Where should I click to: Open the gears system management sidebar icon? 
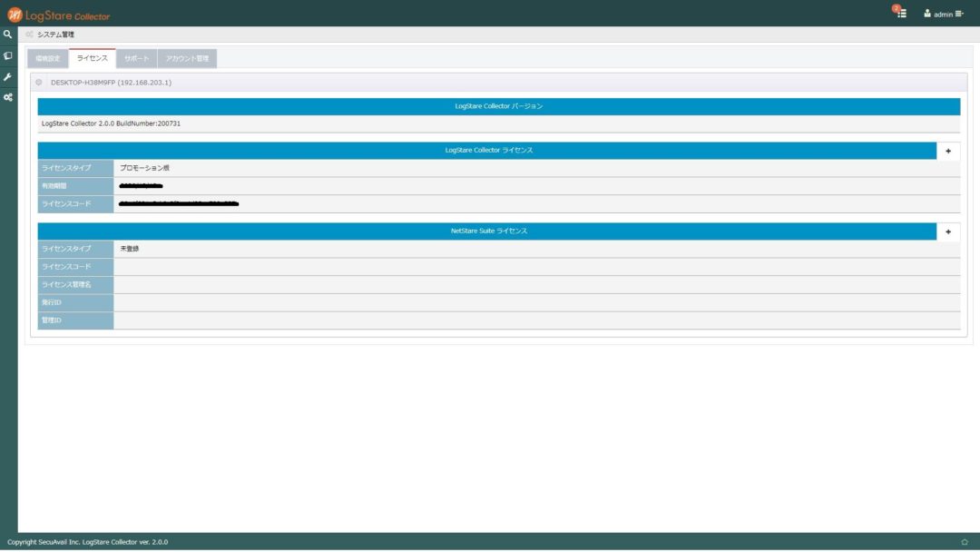tap(7, 97)
